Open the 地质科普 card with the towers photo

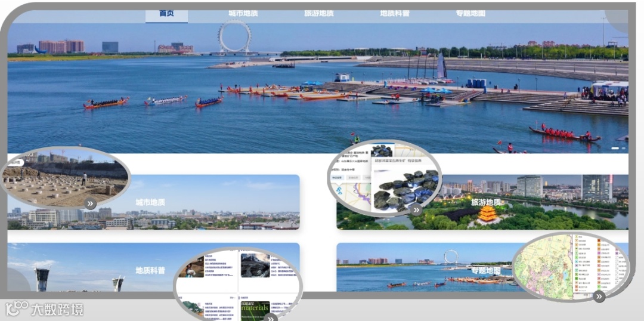pyautogui.click(x=154, y=267)
